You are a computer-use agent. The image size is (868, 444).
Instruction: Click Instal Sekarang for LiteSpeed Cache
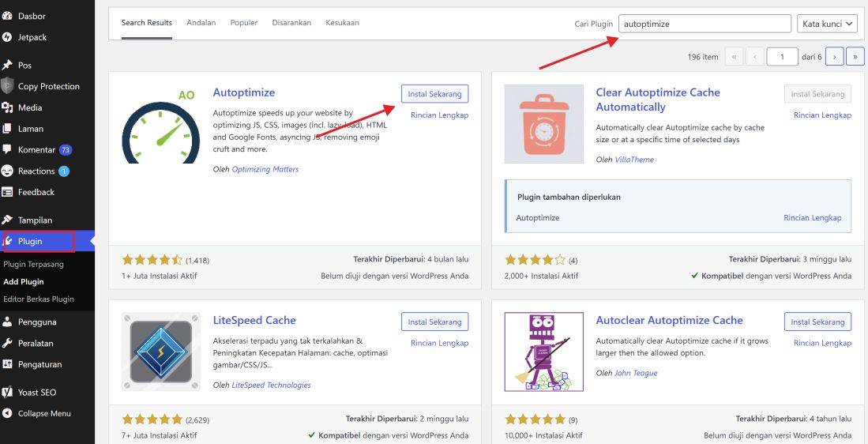pyautogui.click(x=434, y=322)
